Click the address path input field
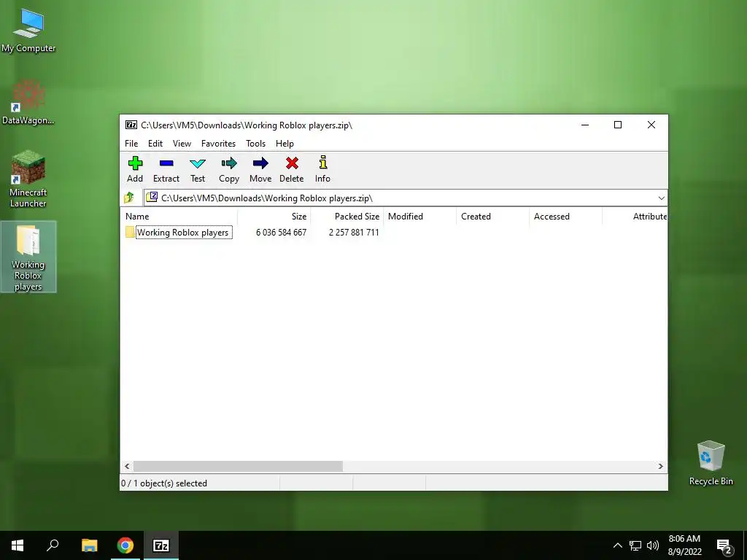The height and width of the screenshot is (560, 747). [406, 198]
